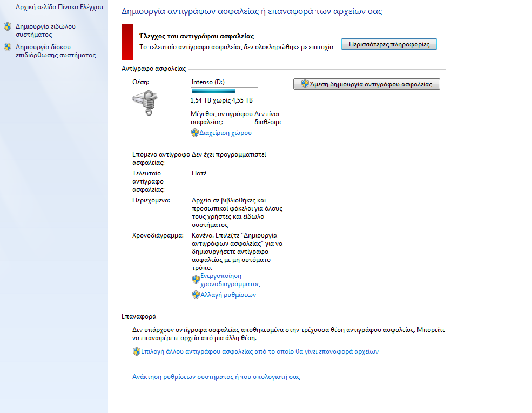Viewport: 532px width, 413px height.
Task: Click shield icon next to 'Αλλαγή ρυθμίσεων'
Action: [x=196, y=295]
